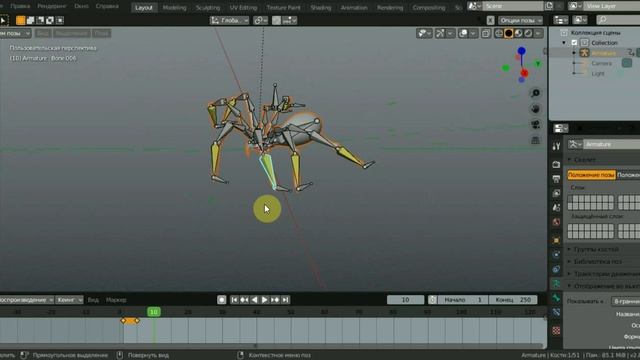Open the Rendering workspace tab

pyautogui.click(x=390, y=7)
